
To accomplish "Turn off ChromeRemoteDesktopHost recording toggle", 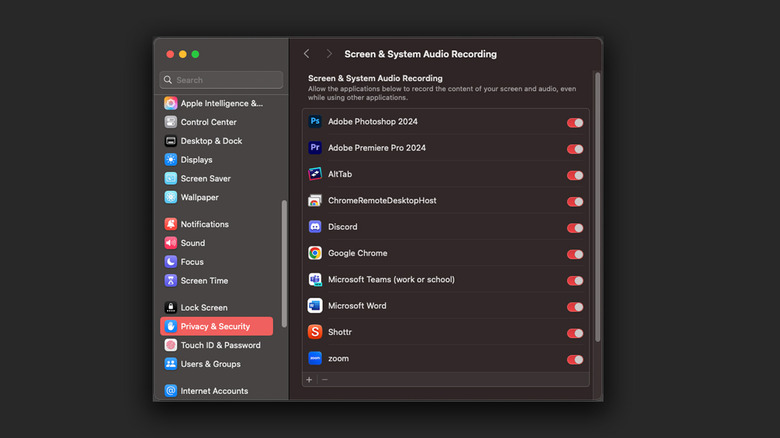I will click(x=575, y=201).
